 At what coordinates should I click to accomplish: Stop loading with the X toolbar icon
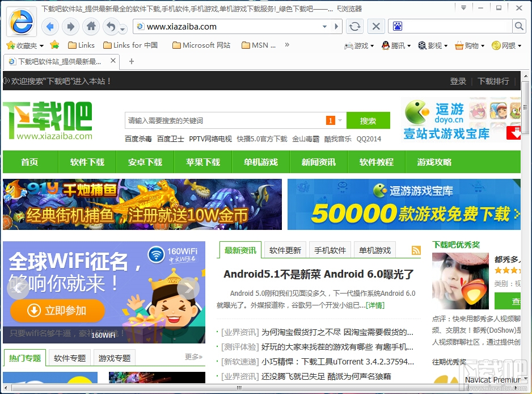pos(376,27)
